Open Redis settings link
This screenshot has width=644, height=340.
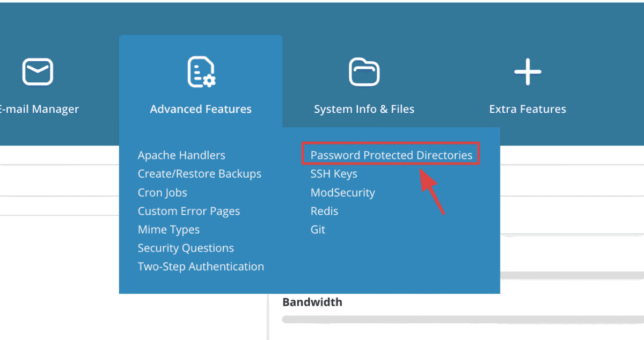pos(324,211)
